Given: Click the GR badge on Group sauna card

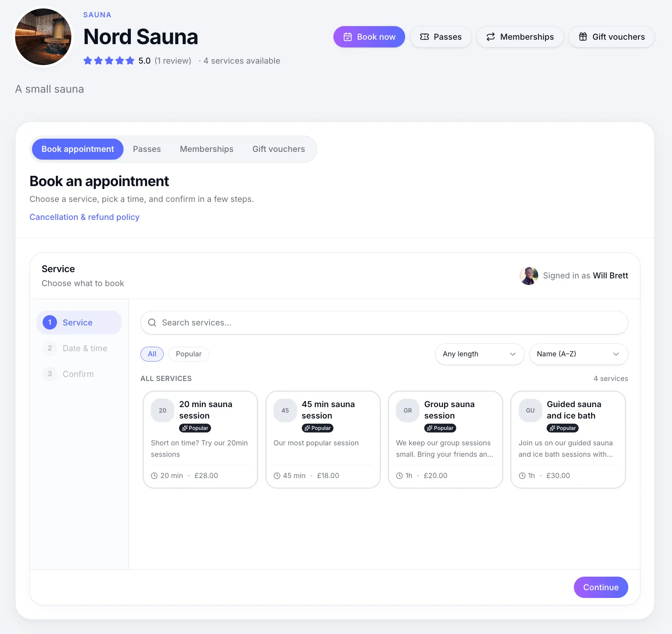Looking at the screenshot, I should pos(408,410).
